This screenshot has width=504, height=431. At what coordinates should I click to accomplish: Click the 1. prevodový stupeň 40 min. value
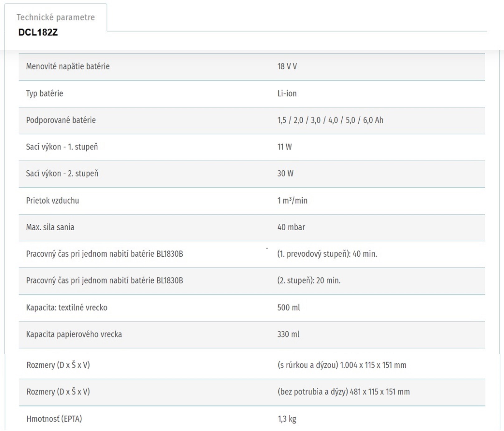(327, 254)
